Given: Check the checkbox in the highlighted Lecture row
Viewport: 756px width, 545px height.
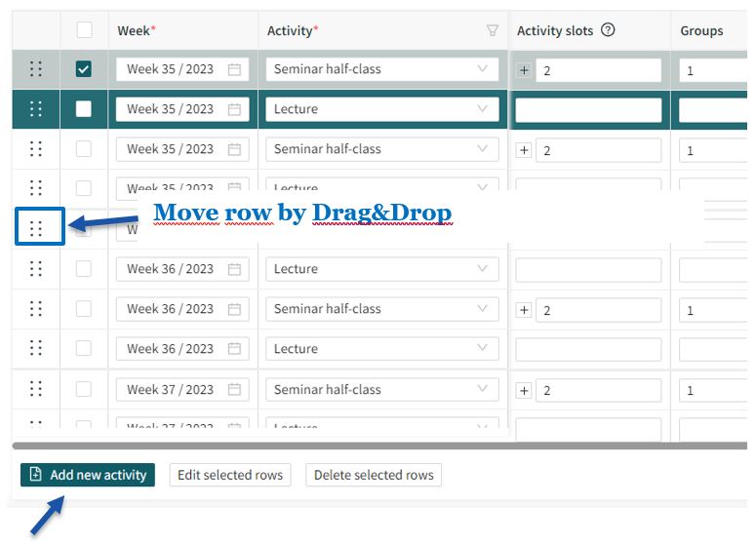Looking at the screenshot, I should [84, 109].
